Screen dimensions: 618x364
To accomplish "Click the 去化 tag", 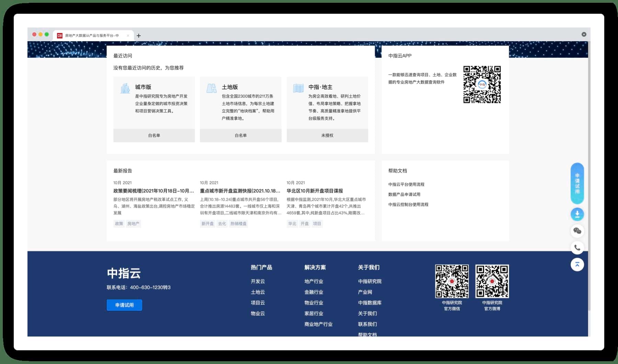I will pos(222,224).
